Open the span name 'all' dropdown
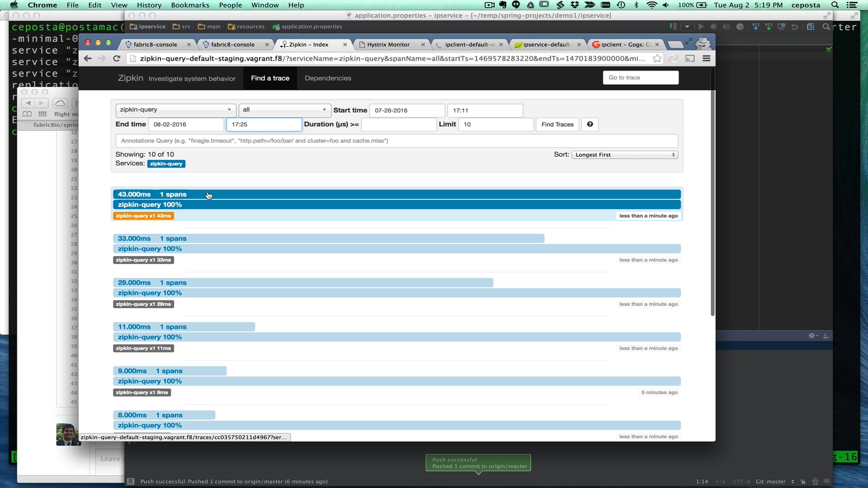 click(285, 110)
